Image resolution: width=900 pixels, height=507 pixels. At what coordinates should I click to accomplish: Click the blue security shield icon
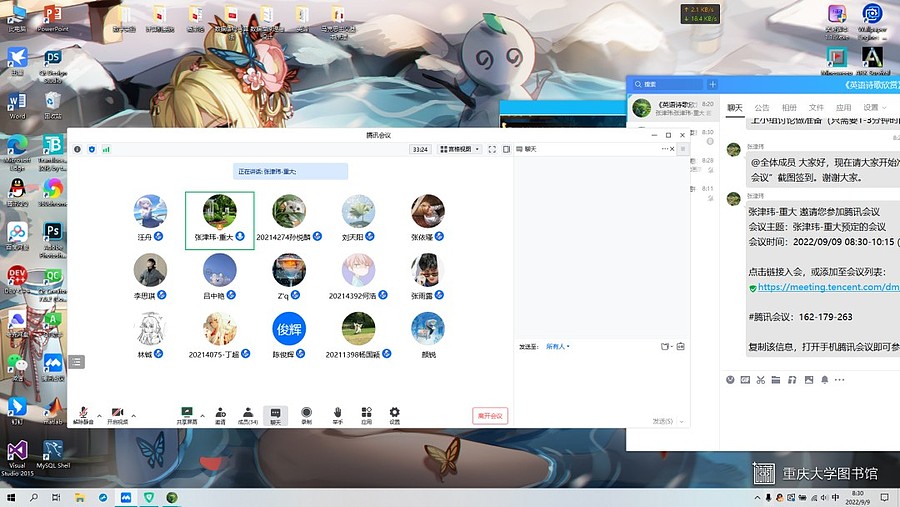(92, 149)
